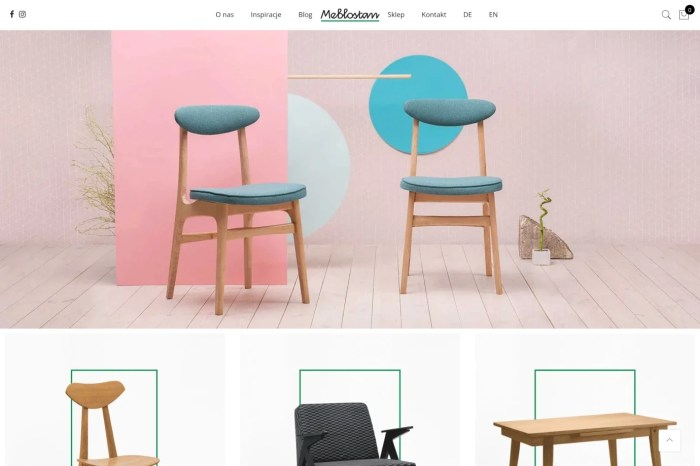Switch language to EN
The height and width of the screenshot is (466, 700).
tap(493, 15)
